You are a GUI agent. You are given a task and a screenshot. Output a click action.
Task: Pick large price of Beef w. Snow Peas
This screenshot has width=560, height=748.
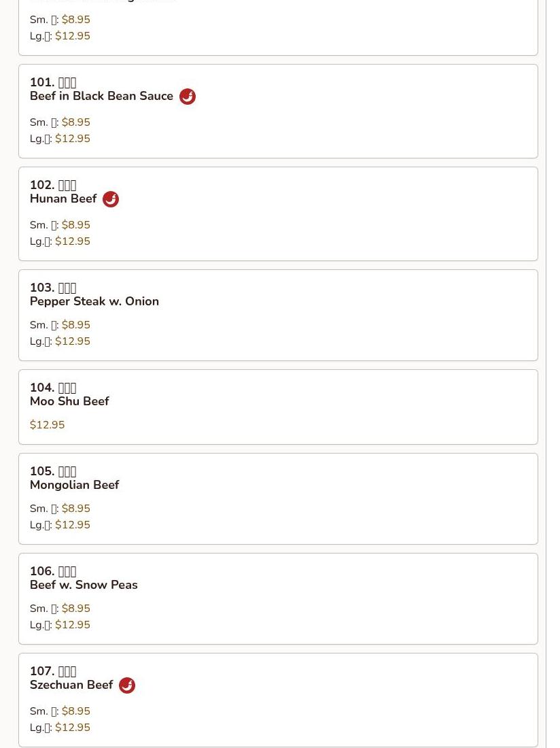[72, 625]
